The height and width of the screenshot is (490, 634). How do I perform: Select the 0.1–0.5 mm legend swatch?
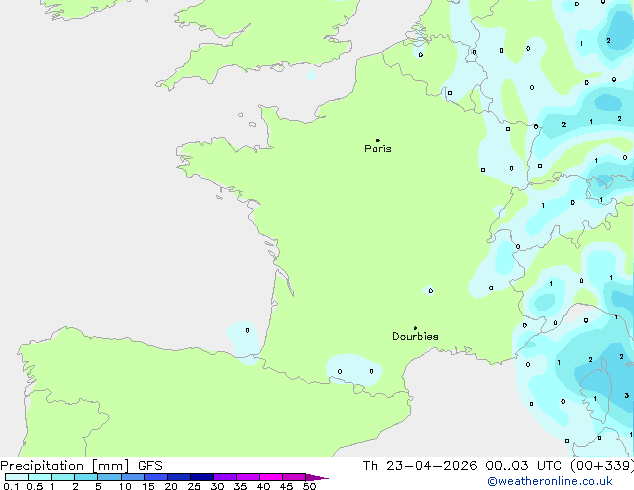coord(17,477)
